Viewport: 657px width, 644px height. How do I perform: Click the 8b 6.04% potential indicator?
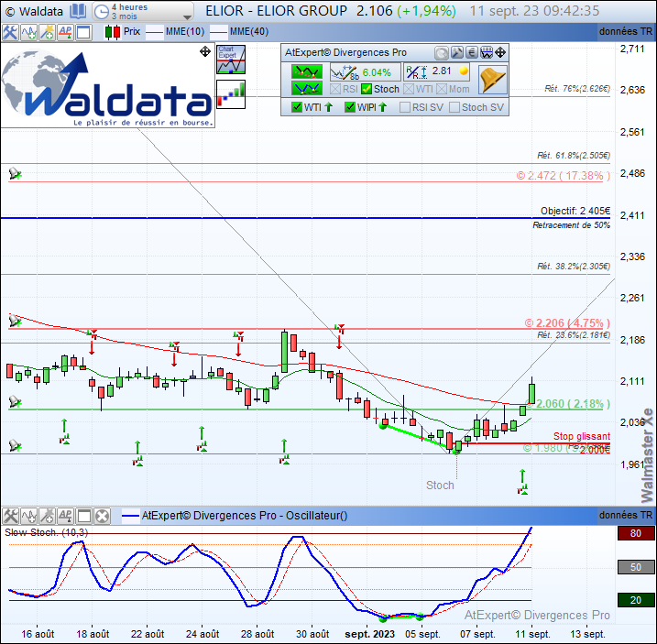coord(365,72)
